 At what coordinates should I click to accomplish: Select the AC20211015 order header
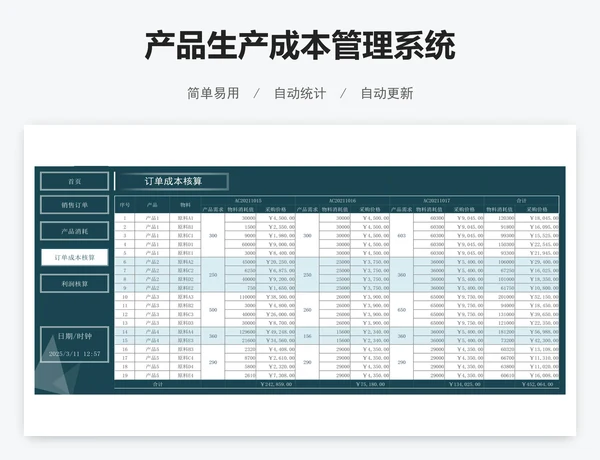248,201
